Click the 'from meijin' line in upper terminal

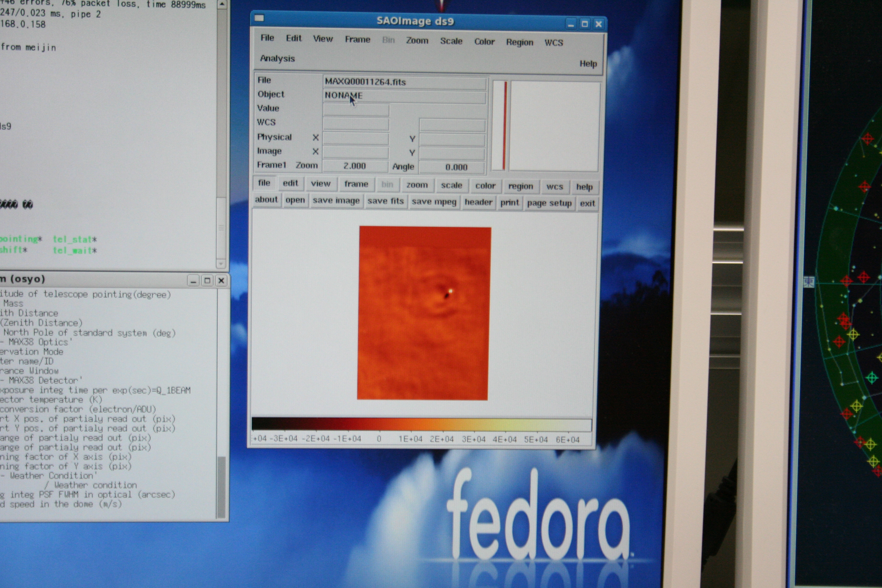28,47
